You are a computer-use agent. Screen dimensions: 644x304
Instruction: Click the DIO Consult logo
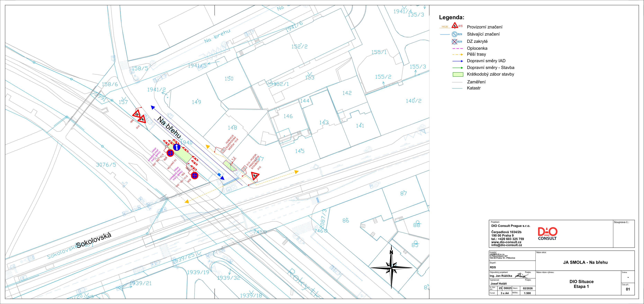pyautogui.click(x=547, y=234)
